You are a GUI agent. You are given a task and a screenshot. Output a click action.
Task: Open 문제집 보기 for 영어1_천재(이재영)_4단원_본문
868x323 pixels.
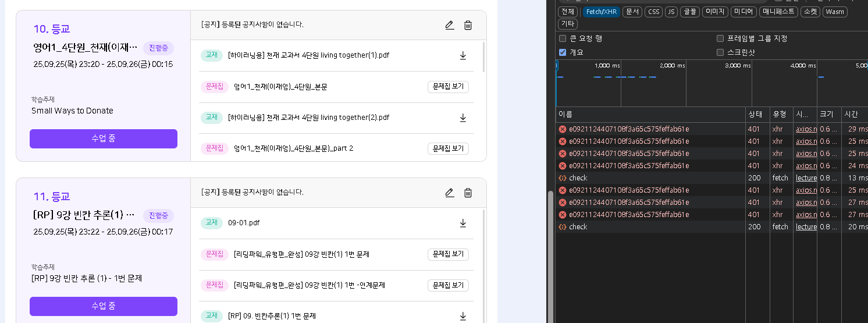click(448, 87)
